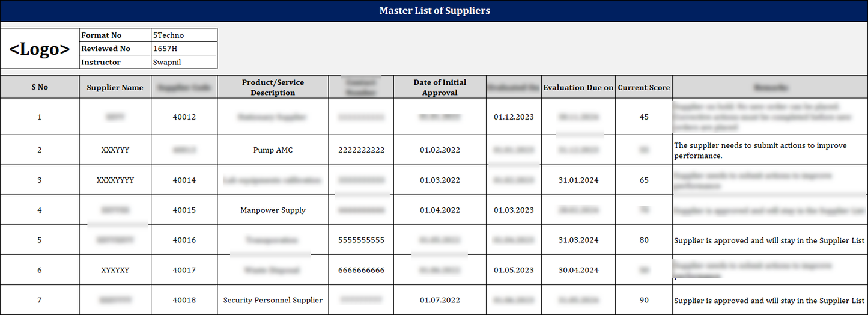Viewport: 868px width, 315px height.
Task: Click the Date of Initial Approval header
Action: tap(440, 87)
